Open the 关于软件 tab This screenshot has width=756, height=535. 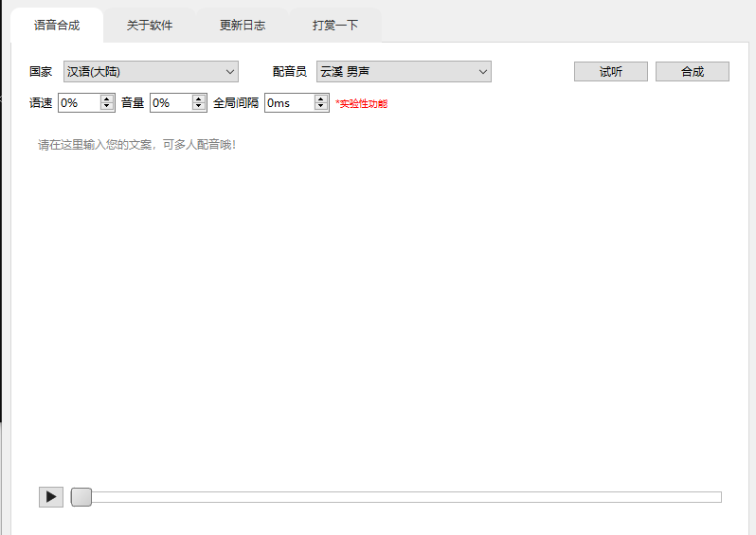150,25
